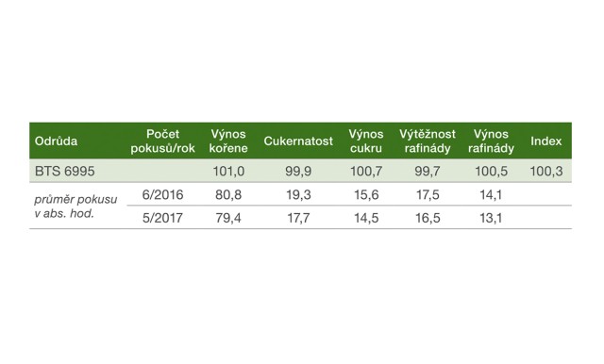This screenshot has height=364, width=604.
Task: Click the 99,7 refinery extraction value
Action: tap(428, 172)
